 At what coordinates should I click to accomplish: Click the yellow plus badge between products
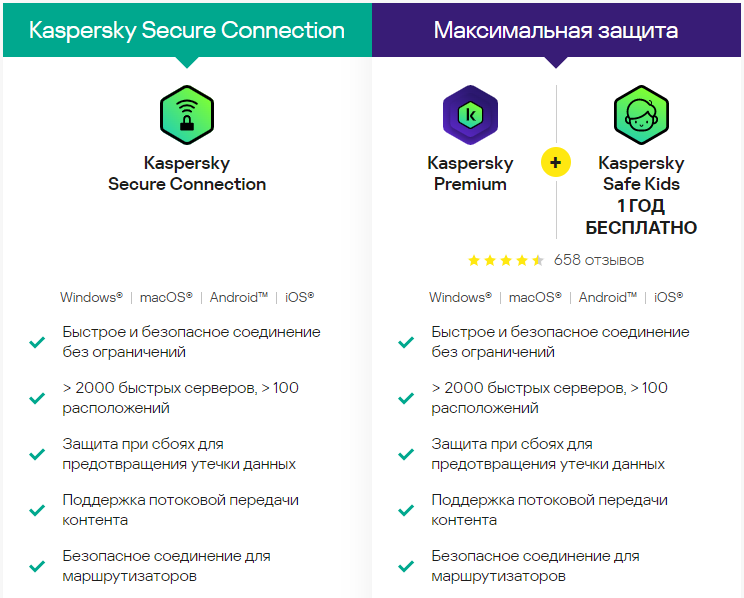point(556,162)
